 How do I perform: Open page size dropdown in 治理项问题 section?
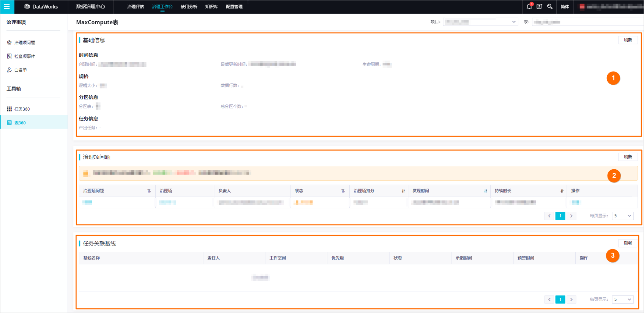[x=623, y=216]
